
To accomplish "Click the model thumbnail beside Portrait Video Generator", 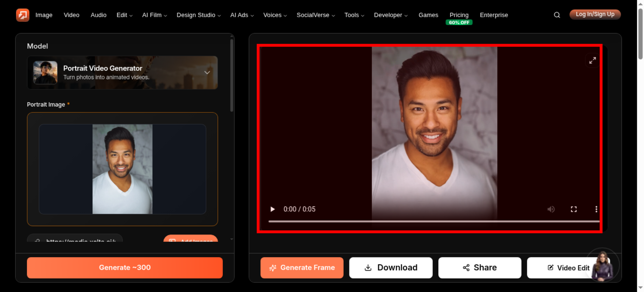I will coord(45,73).
